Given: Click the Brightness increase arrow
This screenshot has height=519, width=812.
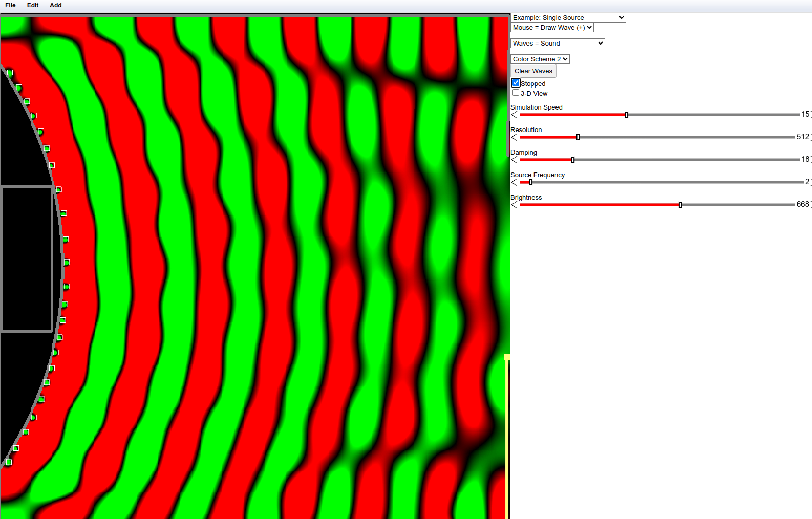Looking at the screenshot, I should click(810, 205).
